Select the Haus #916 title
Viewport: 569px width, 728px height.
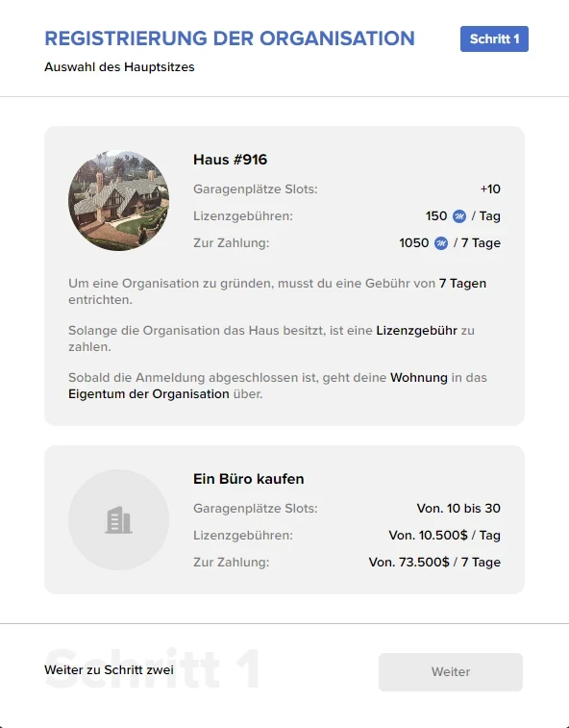coord(231,160)
